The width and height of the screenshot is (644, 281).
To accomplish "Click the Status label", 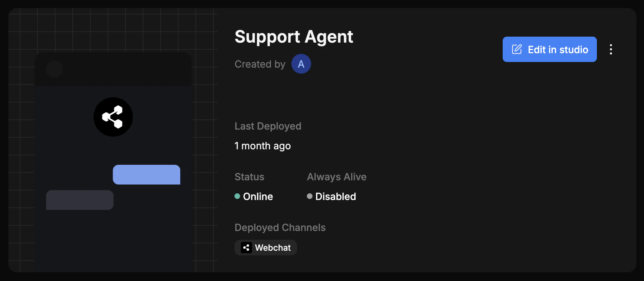I will coord(249,177).
